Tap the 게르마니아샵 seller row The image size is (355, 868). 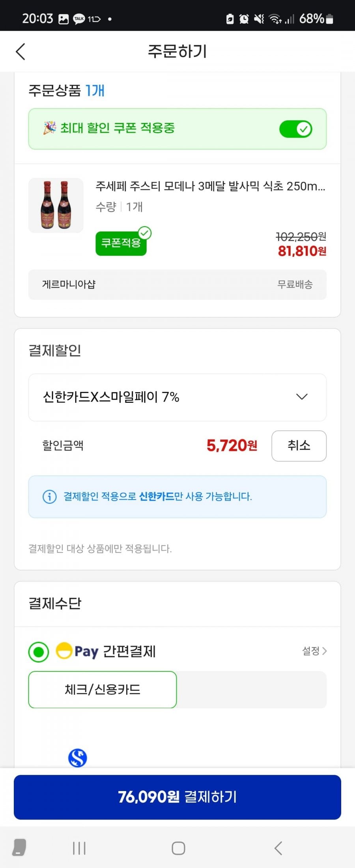(177, 284)
